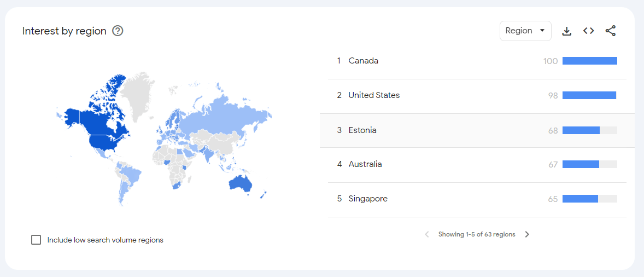This screenshot has width=644, height=277.
Task: Click the help icon beside Interest by region
Action: pos(118,31)
